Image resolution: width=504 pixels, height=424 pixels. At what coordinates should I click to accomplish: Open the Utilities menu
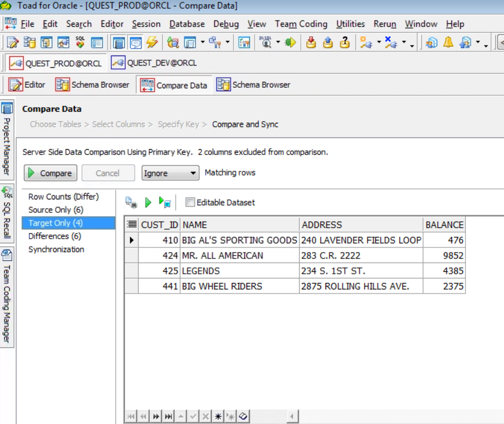click(351, 24)
